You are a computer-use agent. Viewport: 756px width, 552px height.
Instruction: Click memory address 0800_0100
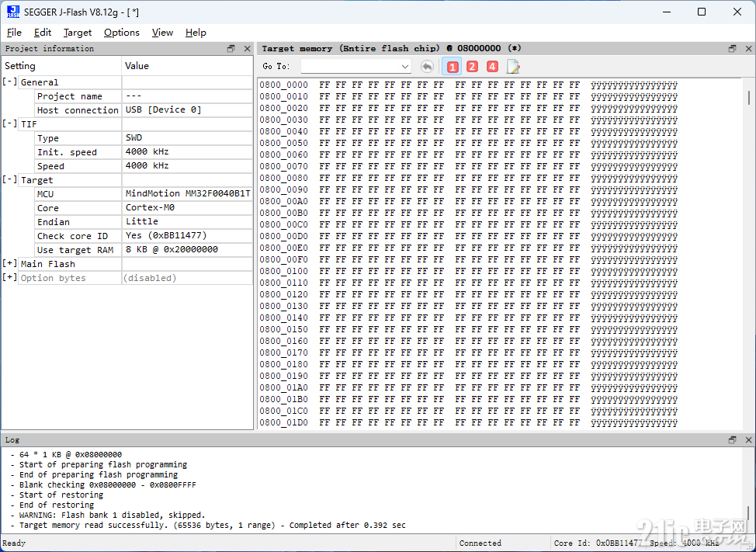click(x=283, y=271)
